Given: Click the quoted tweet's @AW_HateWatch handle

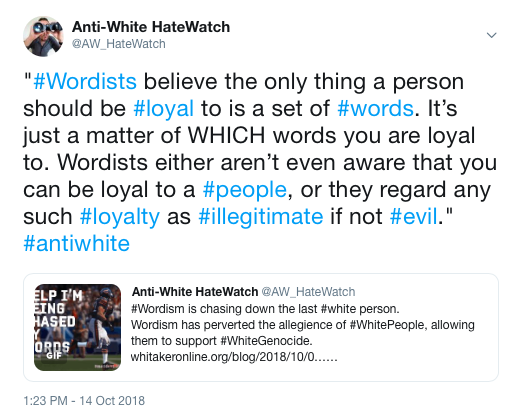Looking at the screenshot, I should coord(308,292).
